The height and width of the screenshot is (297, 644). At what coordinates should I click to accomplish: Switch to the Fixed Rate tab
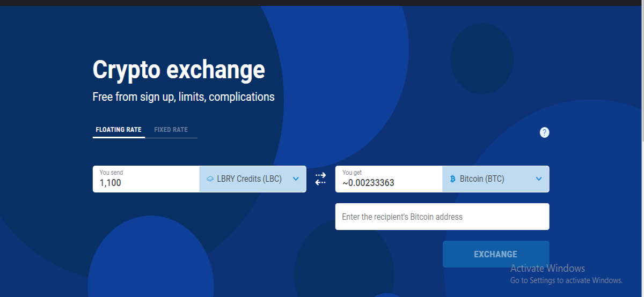click(x=171, y=130)
